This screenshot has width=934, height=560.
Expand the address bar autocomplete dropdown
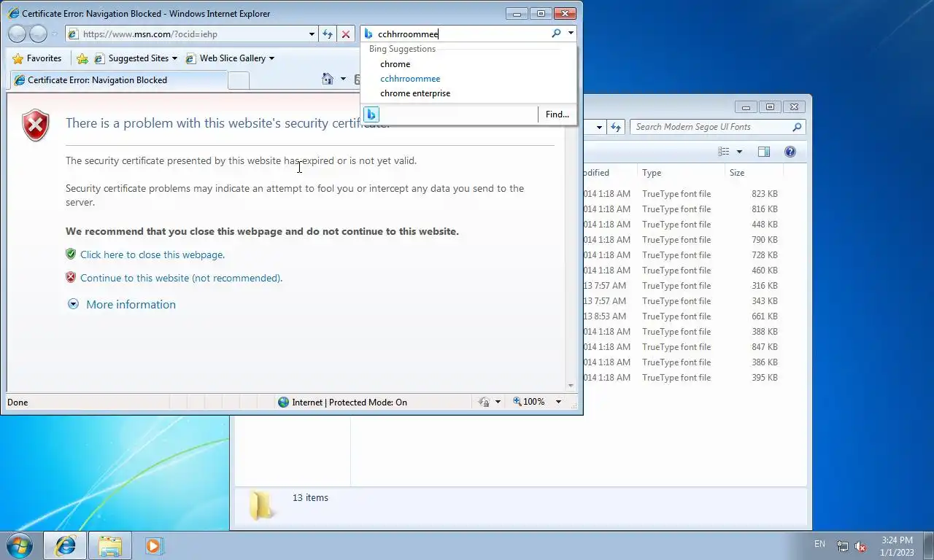(x=312, y=34)
